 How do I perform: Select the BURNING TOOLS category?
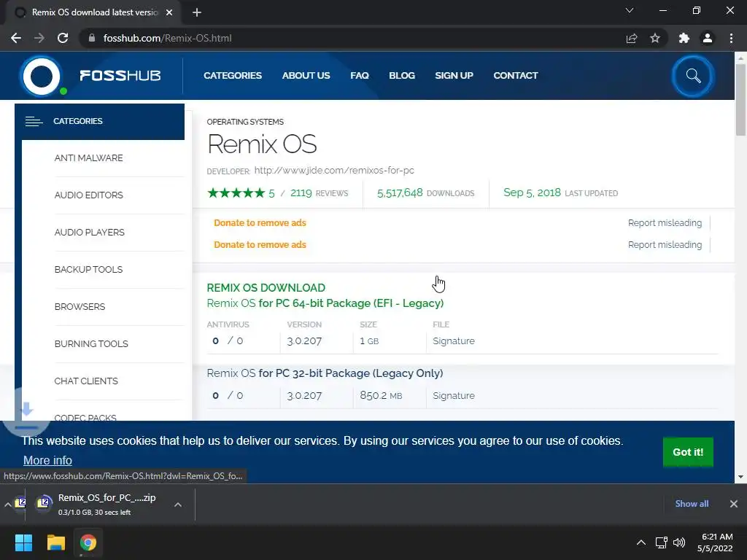91,344
